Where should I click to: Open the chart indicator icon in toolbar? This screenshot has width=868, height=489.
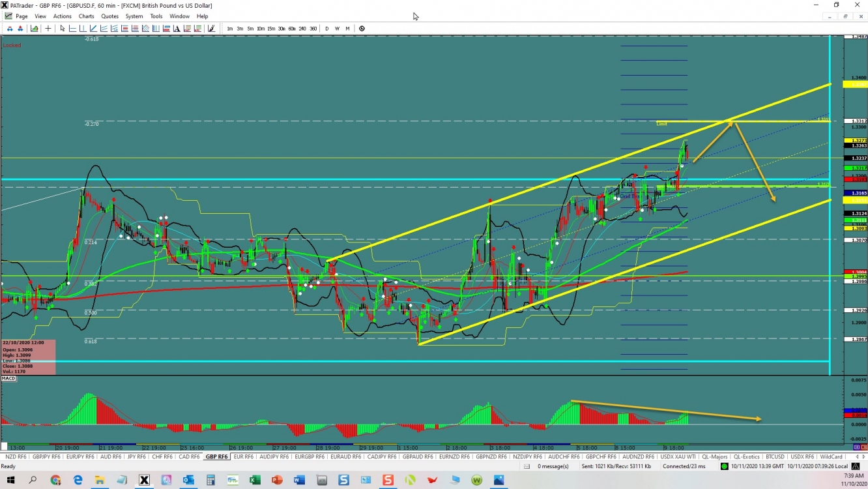click(x=34, y=29)
